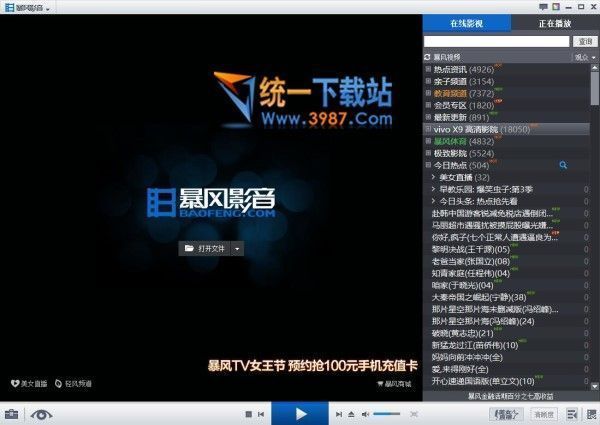This screenshot has width=600, height=425.
Task: Click the list scrollbar up arrow
Action: click(594, 68)
